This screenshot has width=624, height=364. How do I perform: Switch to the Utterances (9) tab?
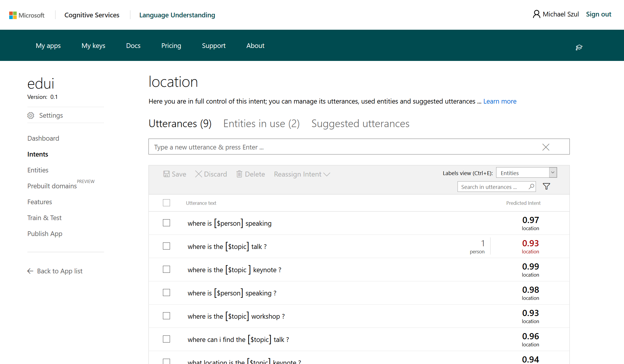[x=180, y=124]
